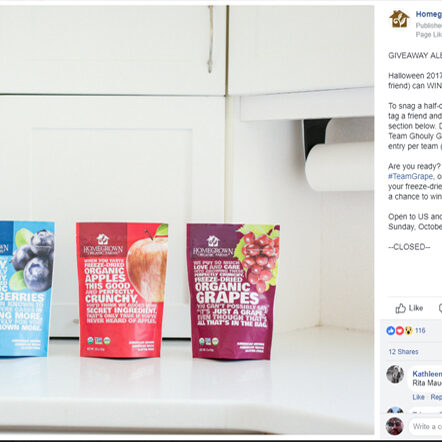Follow the #TeamGrape hashtag link
This screenshot has height=442, width=442.
(x=410, y=176)
